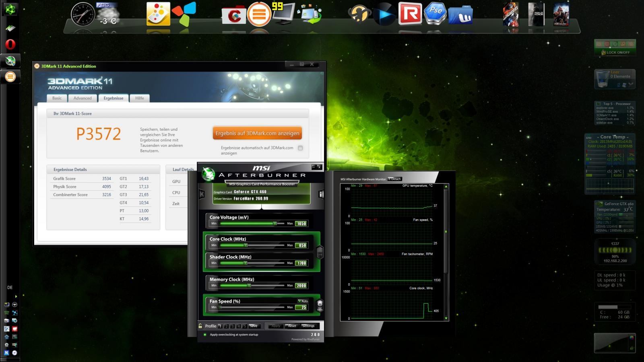644x362 pixels.
Task: Launch the Need for Speed game dock icon
Action: pos(510,14)
